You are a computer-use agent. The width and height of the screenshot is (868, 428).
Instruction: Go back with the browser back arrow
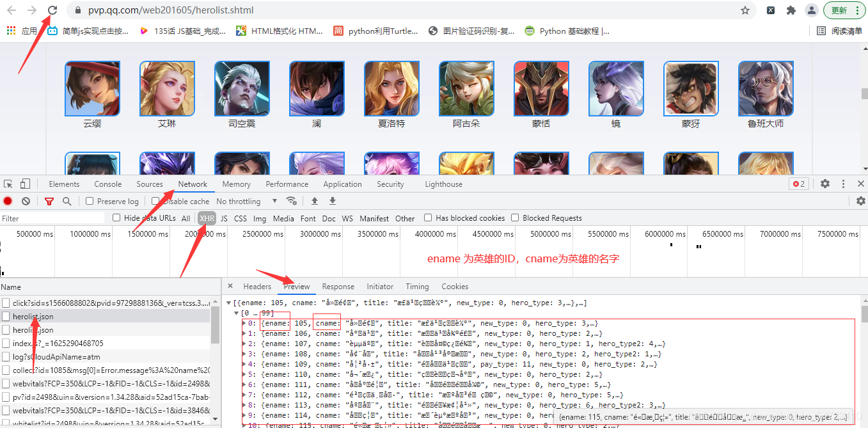click(x=12, y=10)
